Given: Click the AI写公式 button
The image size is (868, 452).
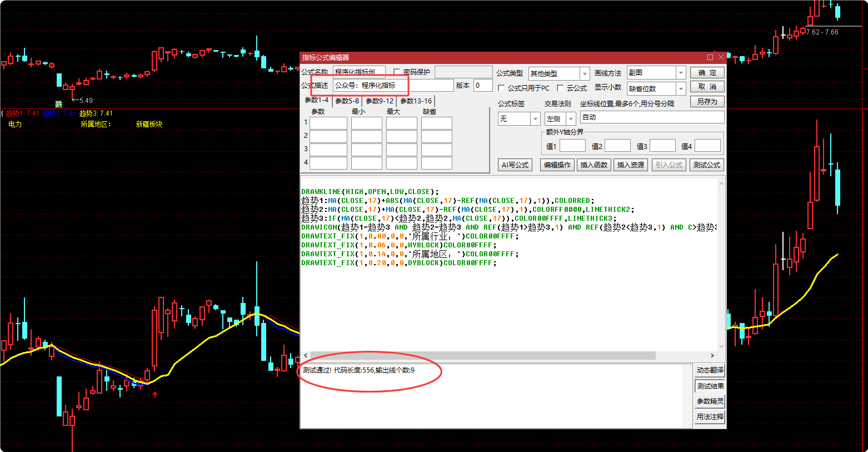Looking at the screenshot, I should [x=515, y=165].
